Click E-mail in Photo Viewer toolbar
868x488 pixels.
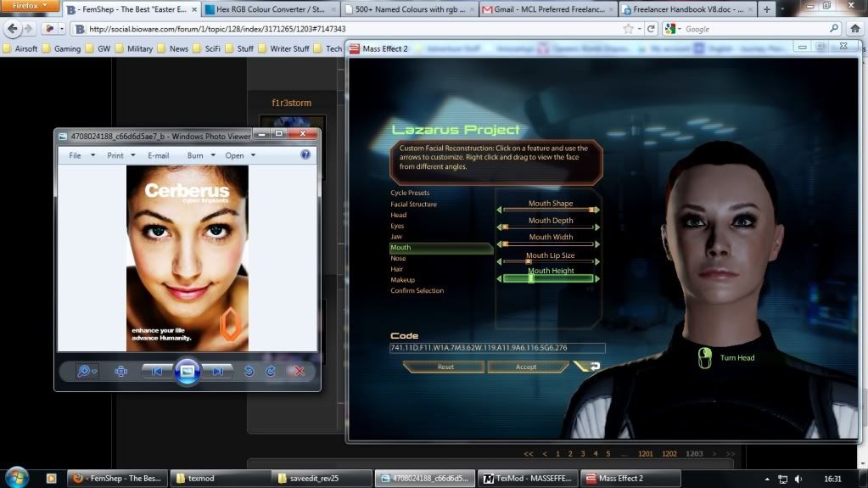click(x=159, y=155)
